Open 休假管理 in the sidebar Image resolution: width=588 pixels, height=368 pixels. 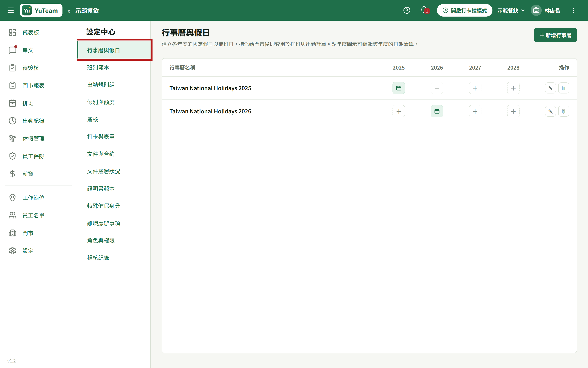(x=38, y=139)
